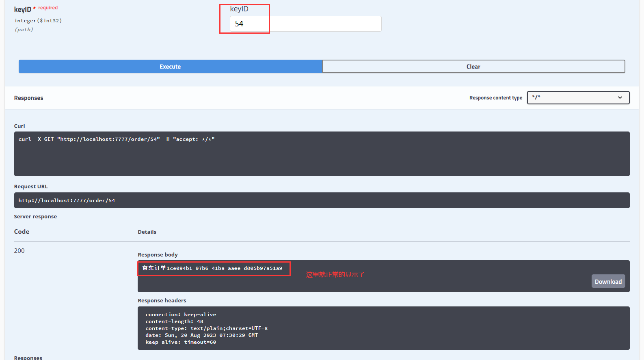Click the curl command text
644x360 pixels.
coord(117,139)
